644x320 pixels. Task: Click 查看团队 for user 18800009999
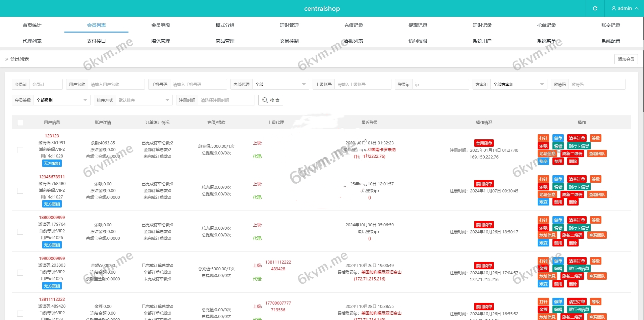[x=597, y=235]
